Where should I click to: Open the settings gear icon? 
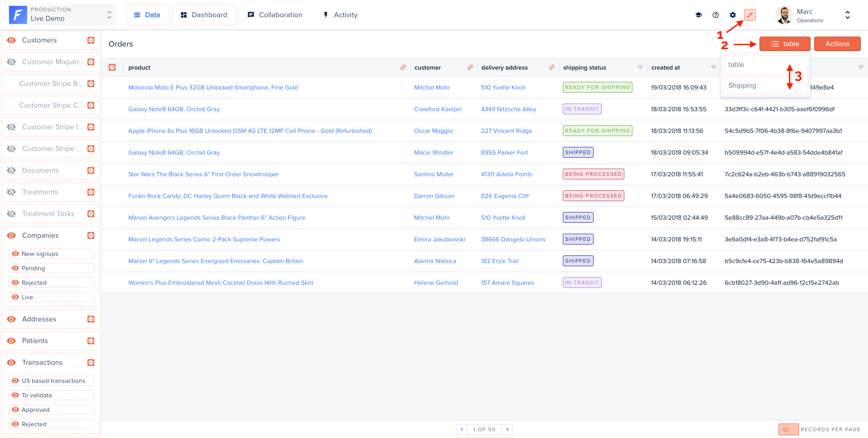(733, 15)
